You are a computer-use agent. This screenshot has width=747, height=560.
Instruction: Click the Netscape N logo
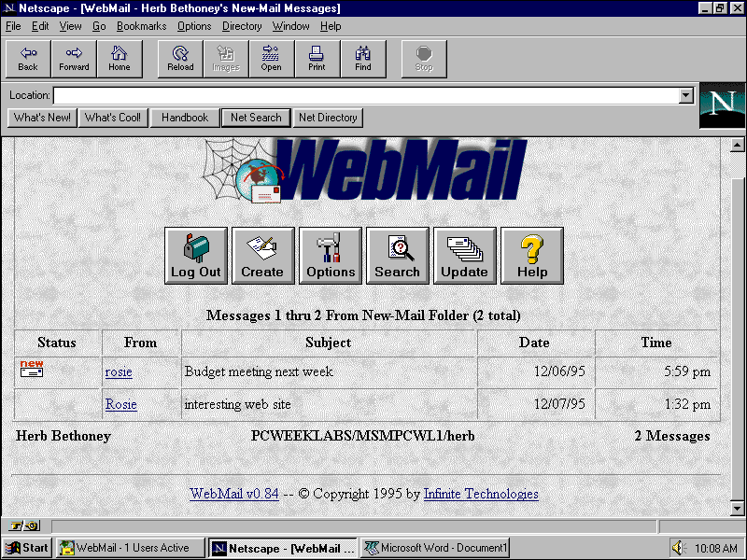pyautogui.click(x=722, y=105)
